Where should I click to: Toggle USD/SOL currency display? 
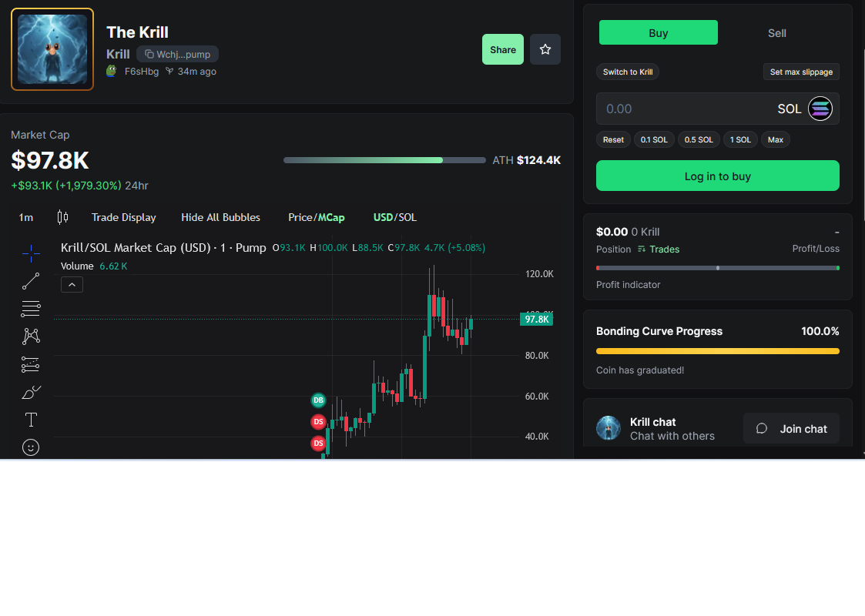pyautogui.click(x=394, y=217)
